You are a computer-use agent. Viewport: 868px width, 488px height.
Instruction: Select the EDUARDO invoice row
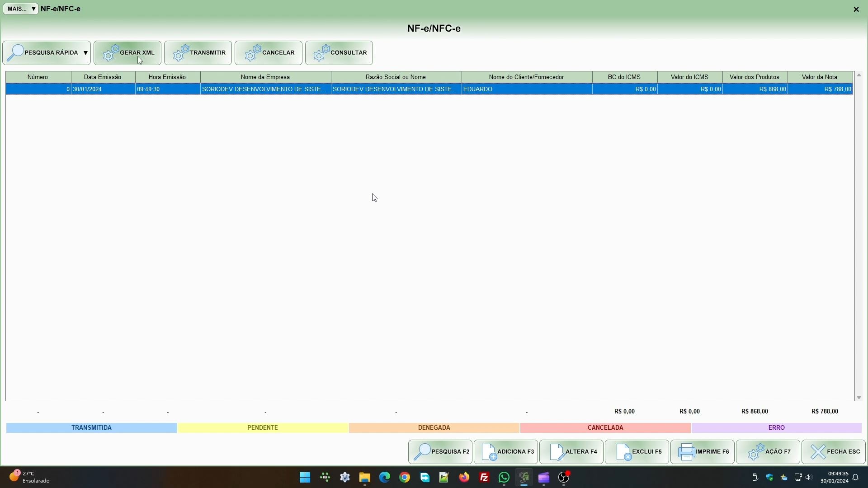coord(478,89)
